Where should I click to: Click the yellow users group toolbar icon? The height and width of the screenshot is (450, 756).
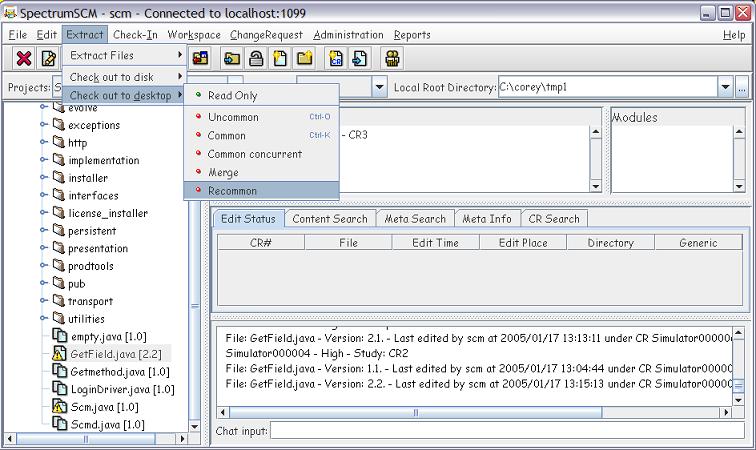(392, 58)
